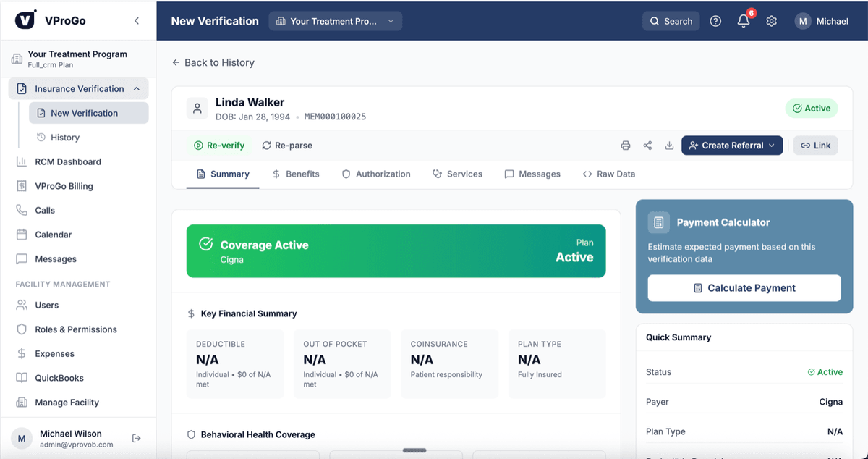Open help via the question mark icon
This screenshot has width=868, height=459.
click(715, 21)
